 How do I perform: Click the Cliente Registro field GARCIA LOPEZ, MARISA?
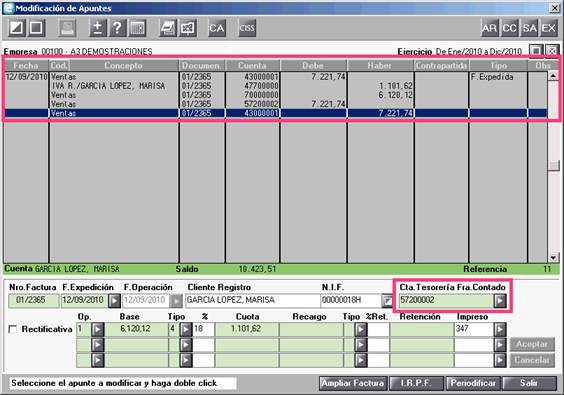click(253, 300)
